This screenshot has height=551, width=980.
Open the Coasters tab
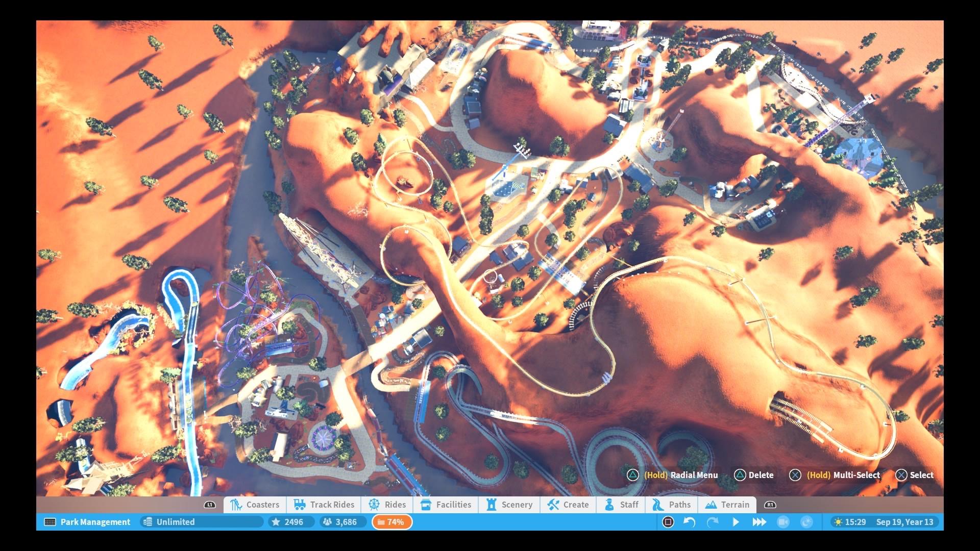255,505
